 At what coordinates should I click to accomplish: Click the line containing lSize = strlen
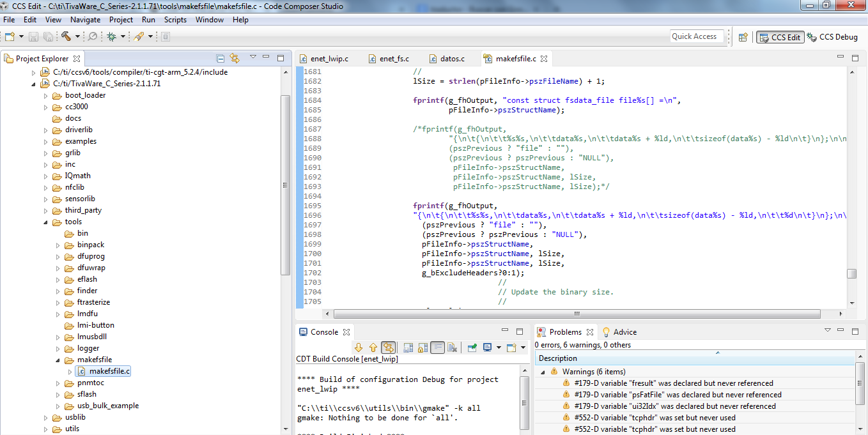(x=509, y=81)
